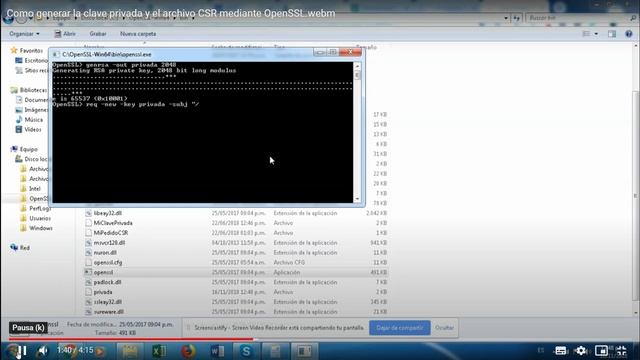Click the Windows Media Player taskbar icon
The width and height of the screenshot is (640, 360).
100,351
